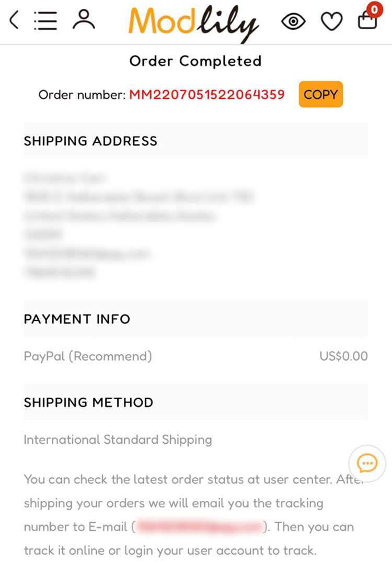Click the SHIPPING METHOD section header
This screenshot has width=392, height=573.
[88, 402]
